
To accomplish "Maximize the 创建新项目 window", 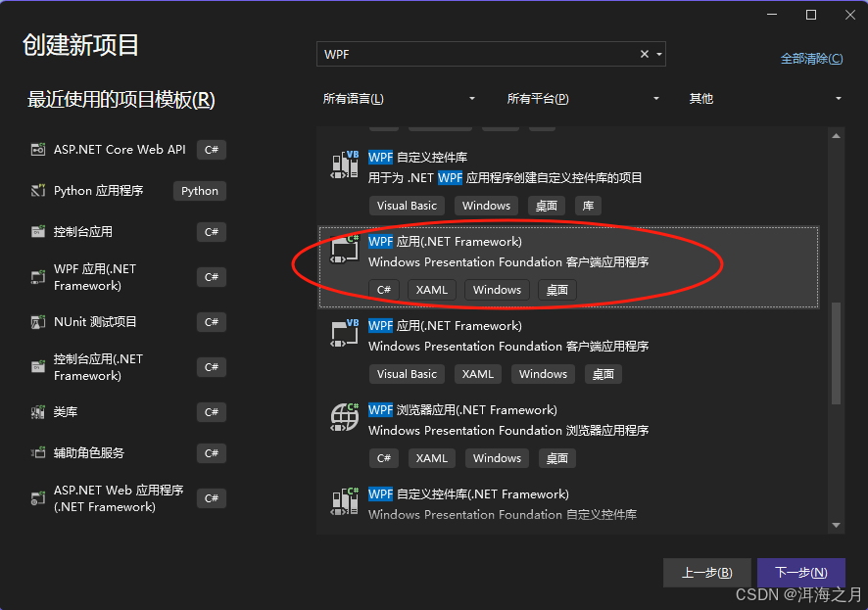I will pyautogui.click(x=811, y=15).
